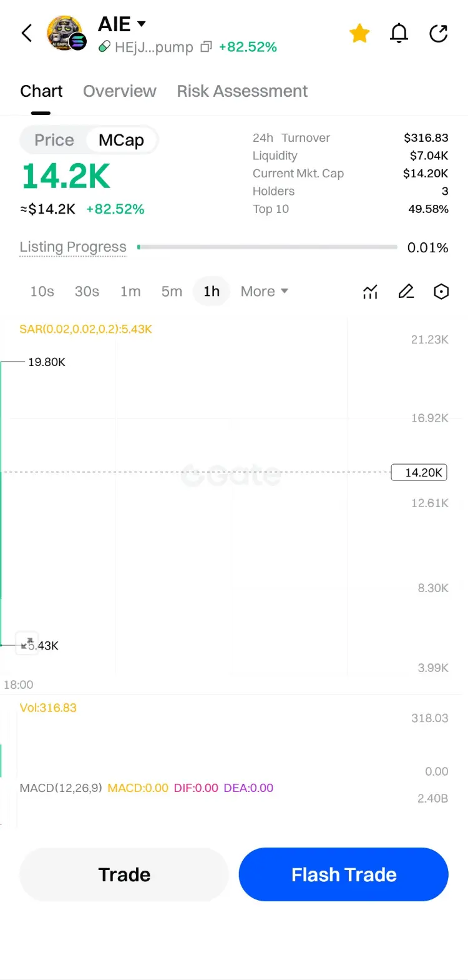Open chart indicators icon
The height and width of the screenshot is (980, 468).
coord(371,292)
